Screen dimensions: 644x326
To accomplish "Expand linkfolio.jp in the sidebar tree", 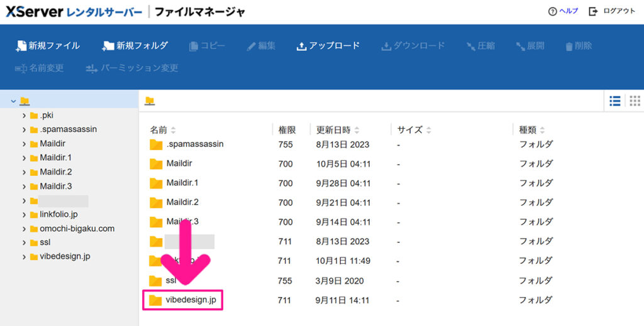I will pos(24,215).
